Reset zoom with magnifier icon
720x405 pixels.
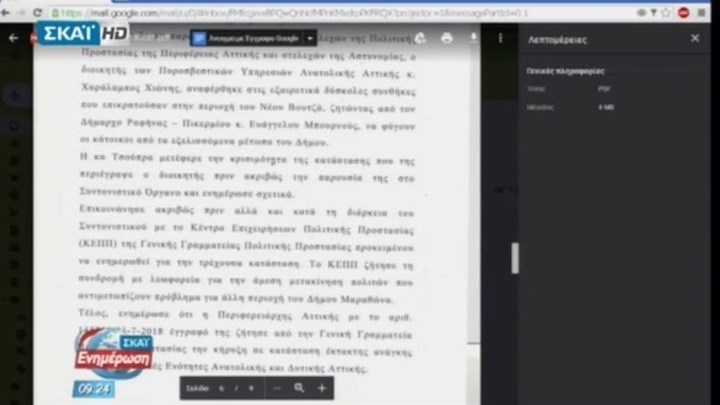tap(299, 388)
